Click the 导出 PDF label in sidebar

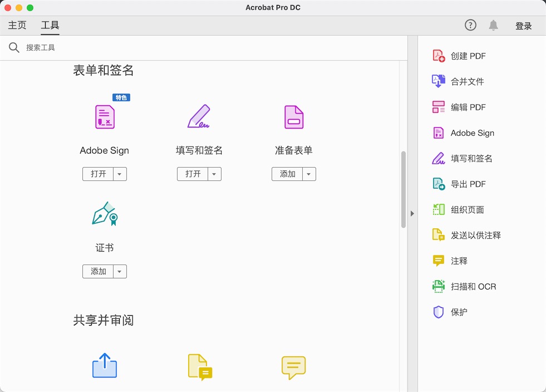(x=468, y=184)
